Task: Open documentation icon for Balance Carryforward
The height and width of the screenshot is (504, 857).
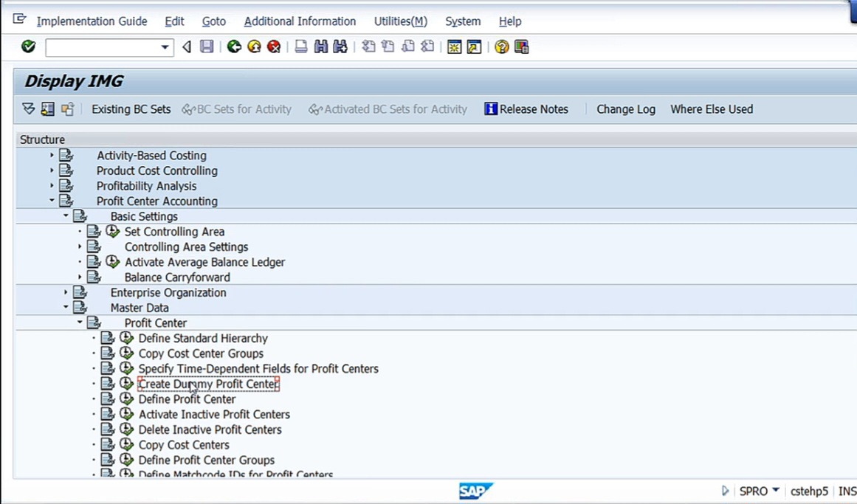Action: pyautogui.click(x=94, y=277)
